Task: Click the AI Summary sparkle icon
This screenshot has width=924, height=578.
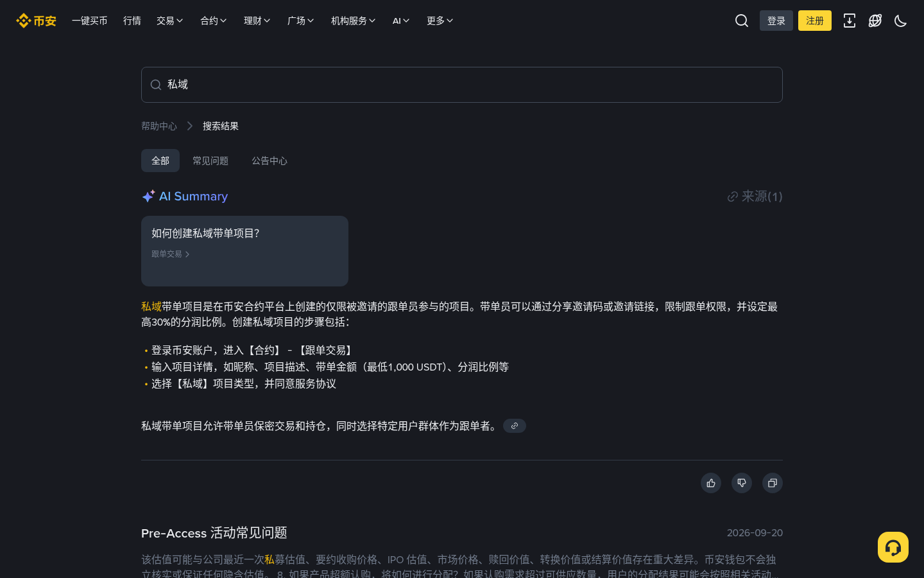Action: [x=148, y=196]
